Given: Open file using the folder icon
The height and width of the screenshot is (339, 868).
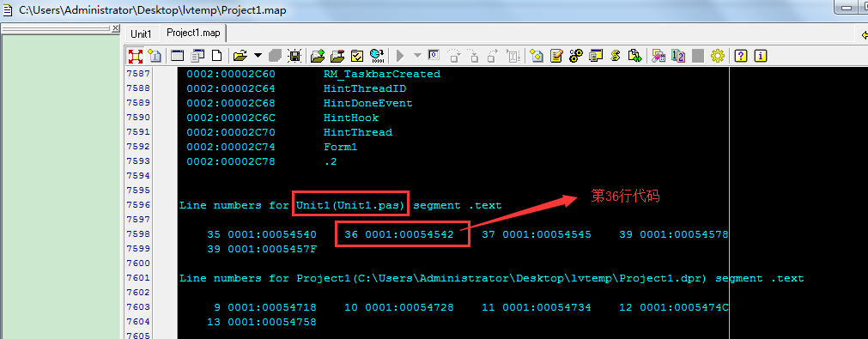Looking at the screenshot, I should coord(240,55).
